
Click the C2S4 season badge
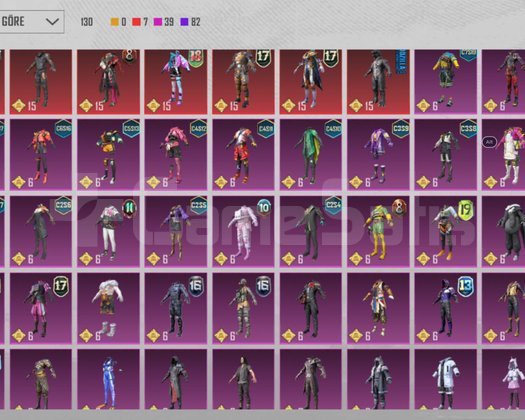tap(333, 205)
